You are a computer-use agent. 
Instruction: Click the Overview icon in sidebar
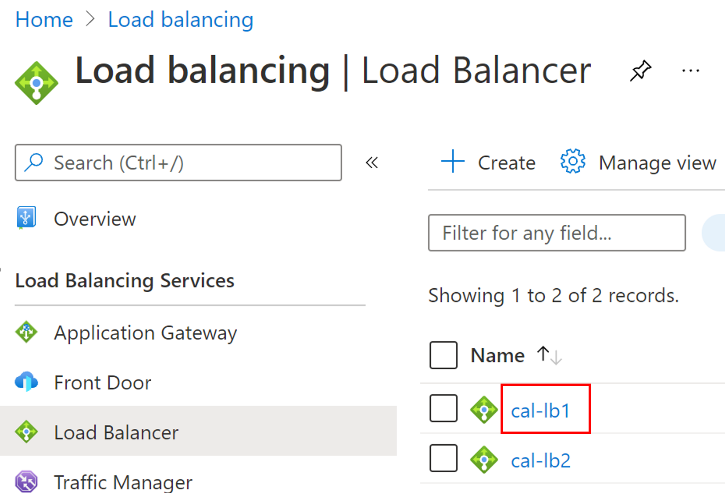pyautogui.click(x=26, y=218)
